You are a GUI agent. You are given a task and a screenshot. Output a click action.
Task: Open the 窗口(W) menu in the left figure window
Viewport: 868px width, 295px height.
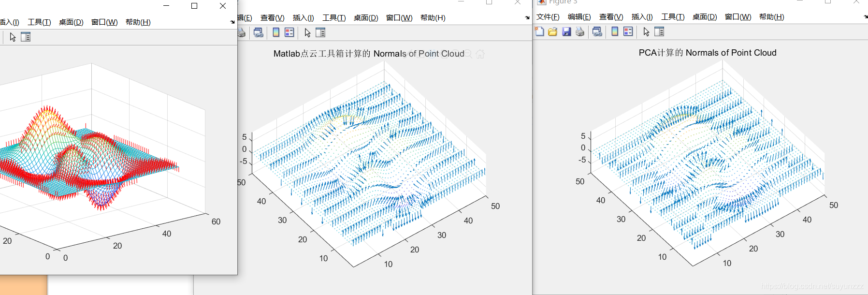pyautogui.click(x=104, y=22)
